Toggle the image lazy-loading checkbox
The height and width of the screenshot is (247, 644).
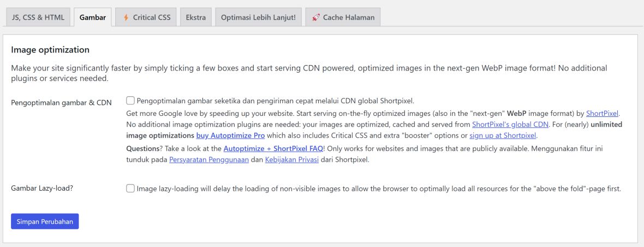click(130, 189)
